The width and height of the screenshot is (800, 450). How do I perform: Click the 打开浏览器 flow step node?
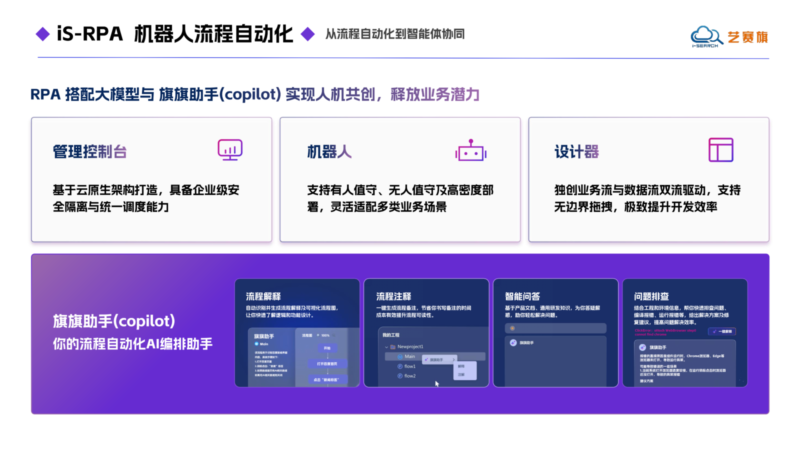[x=327, y=364]
